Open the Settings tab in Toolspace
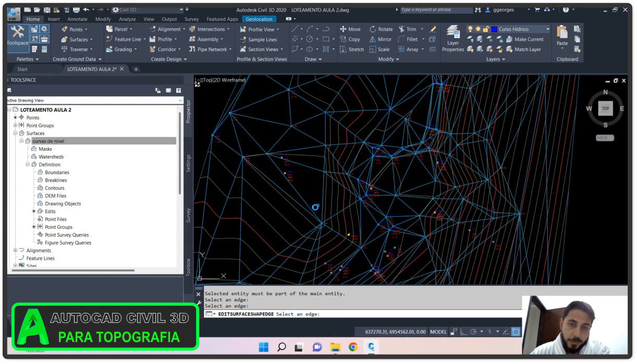Viewport: 637px width, 364px height. pos(188,163)
